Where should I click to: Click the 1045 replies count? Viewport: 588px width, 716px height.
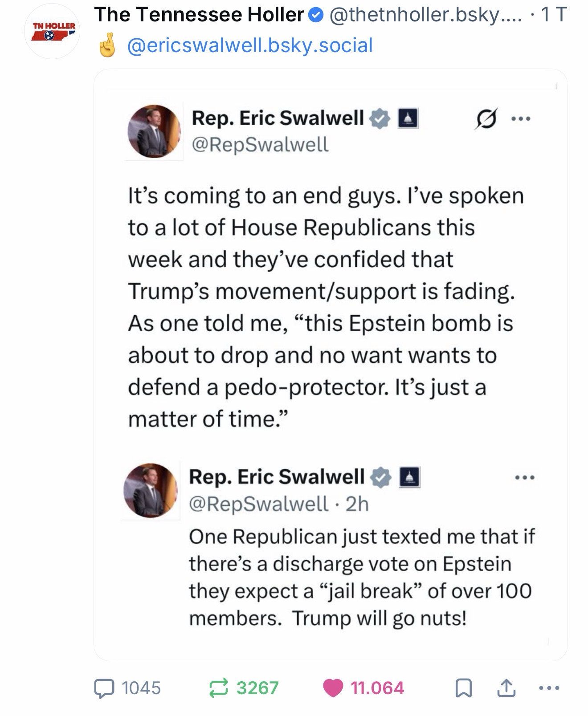pyautogui.click(x=141, y=688)
